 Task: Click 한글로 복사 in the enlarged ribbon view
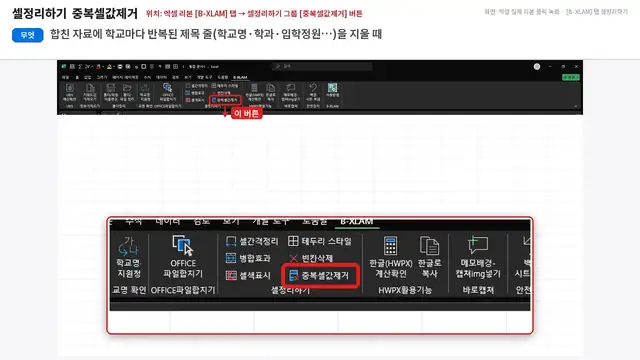[x=429, y=257]
